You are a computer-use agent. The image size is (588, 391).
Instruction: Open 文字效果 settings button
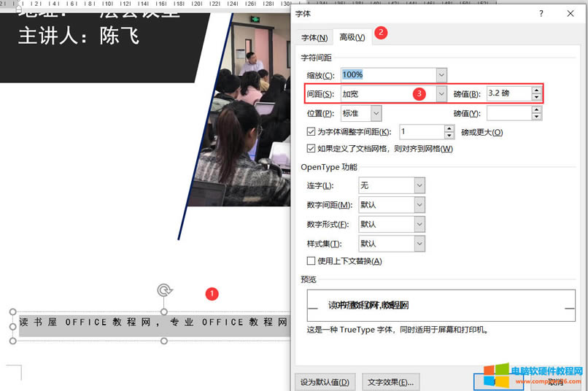[390, 382]
